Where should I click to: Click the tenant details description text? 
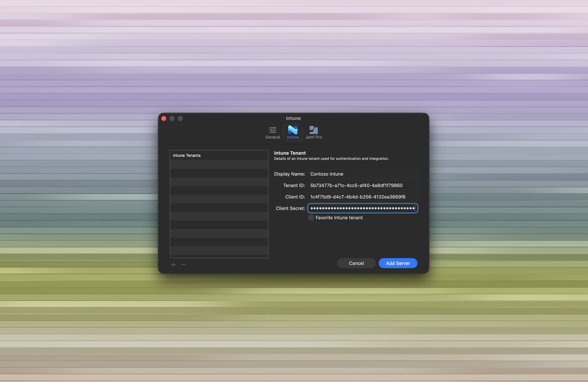331,159
